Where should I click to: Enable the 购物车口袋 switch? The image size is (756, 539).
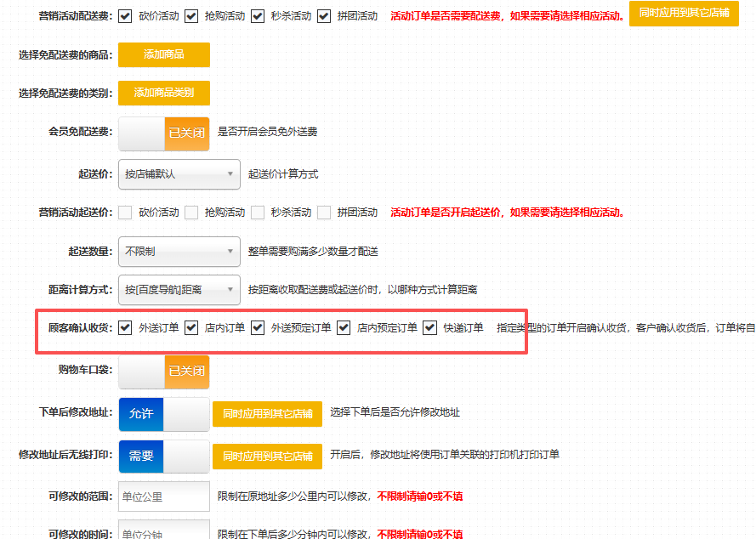point(163,372)
